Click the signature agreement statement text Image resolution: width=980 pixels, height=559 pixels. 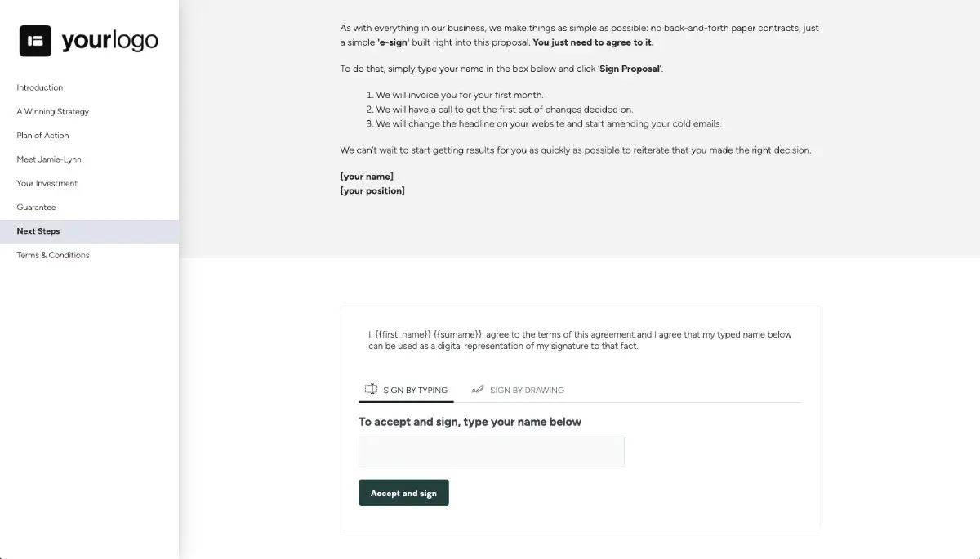[x=578, y=339]
